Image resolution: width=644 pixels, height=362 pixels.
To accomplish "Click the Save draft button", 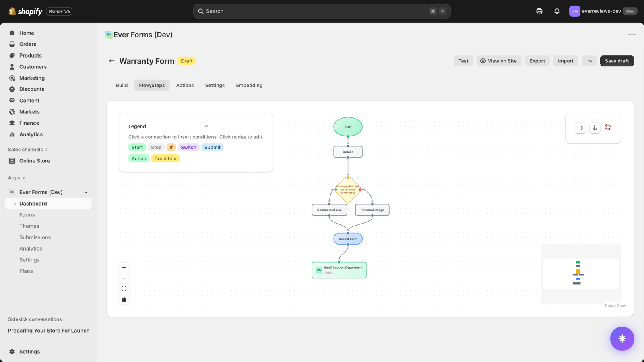I will [617, 61].
